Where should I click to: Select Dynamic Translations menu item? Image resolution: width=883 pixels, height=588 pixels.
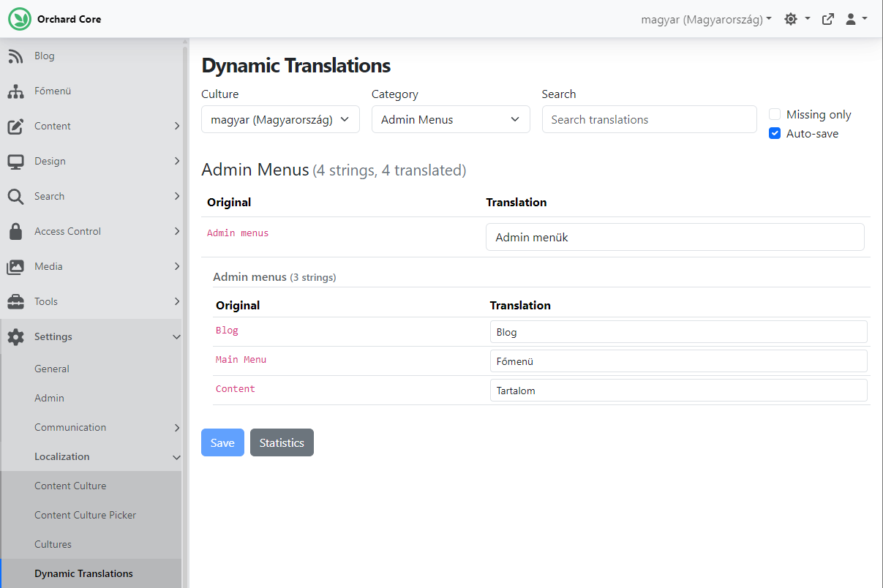(91, 573)
